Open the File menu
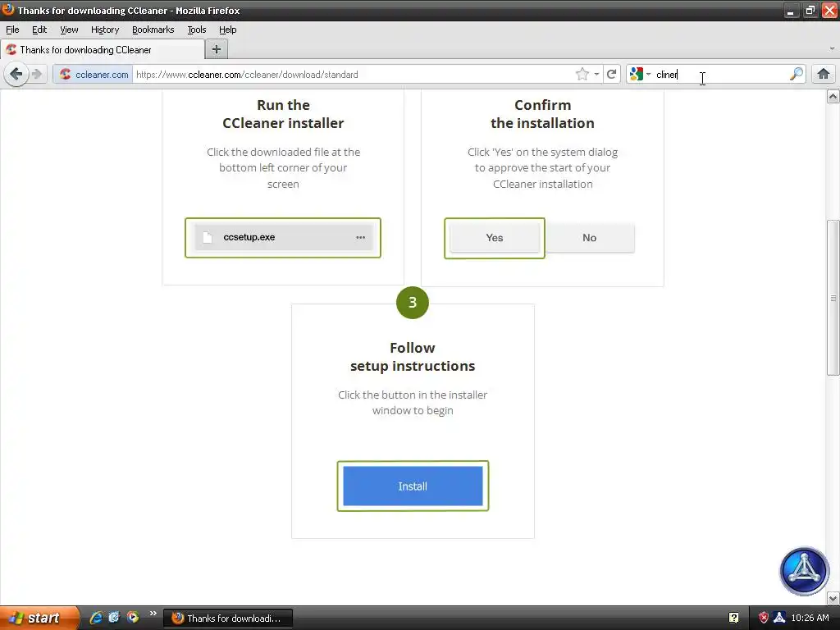The image size is (840, 630). [x=12, y=30]
